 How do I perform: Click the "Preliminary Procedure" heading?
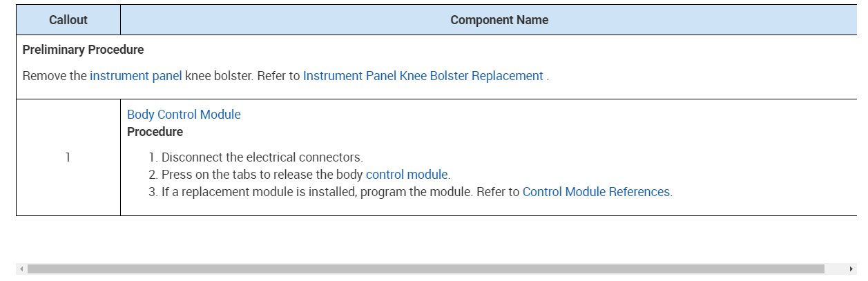tap(83, 50)
